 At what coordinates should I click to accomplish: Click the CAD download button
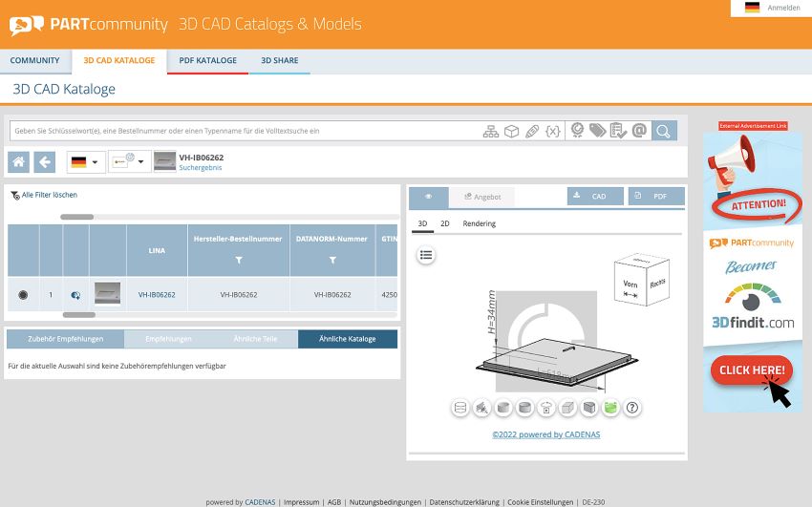(x=595, y=196)
